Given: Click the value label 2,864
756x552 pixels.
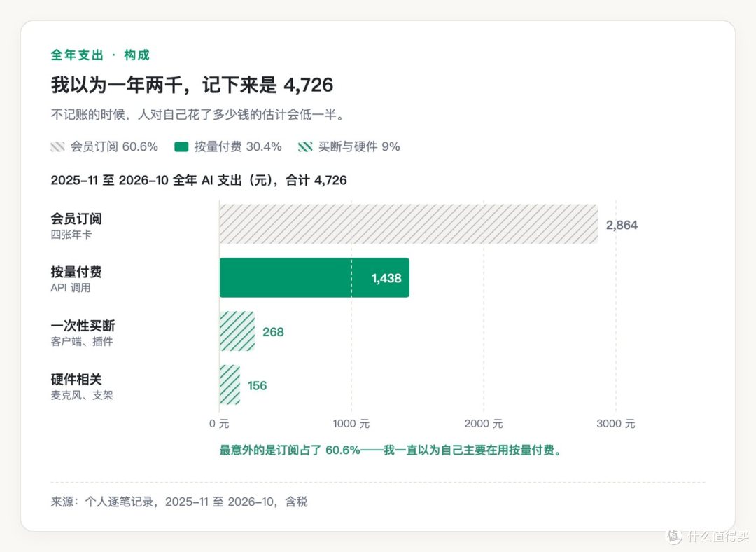Looking at the screenshot, I should pyautogui.click(x=622, y=225).
